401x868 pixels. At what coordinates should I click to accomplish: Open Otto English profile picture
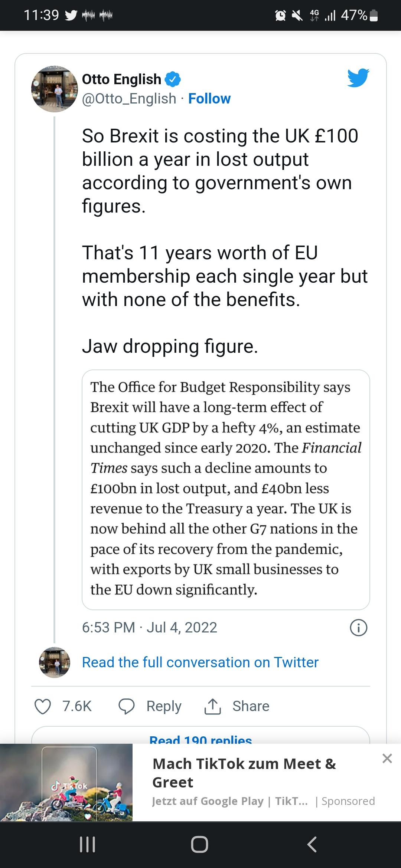click(x=55, y=89)
